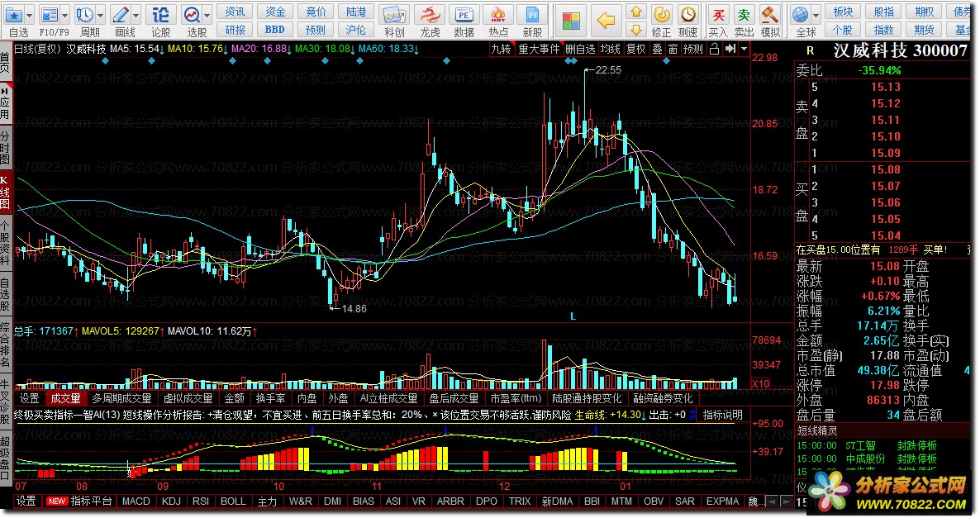Viewport: 980px width, 518px height.
Task: Open the F10/F9 company info icon
Action: (49, 15)
